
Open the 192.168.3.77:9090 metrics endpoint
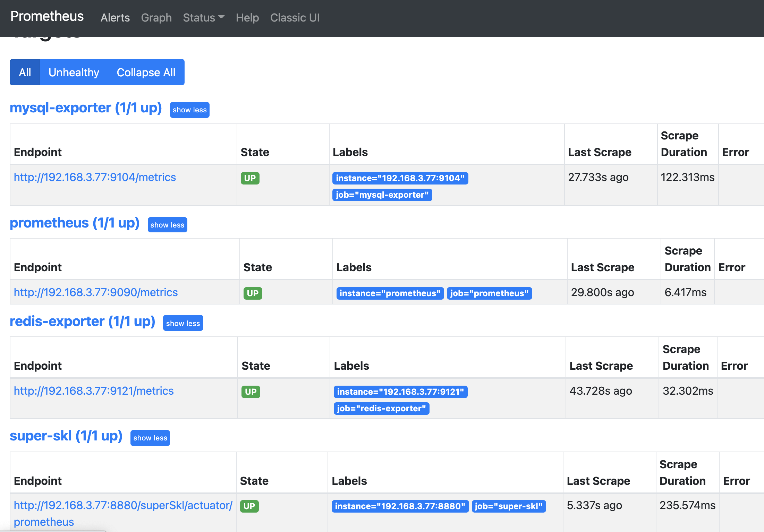coord(95,292)
